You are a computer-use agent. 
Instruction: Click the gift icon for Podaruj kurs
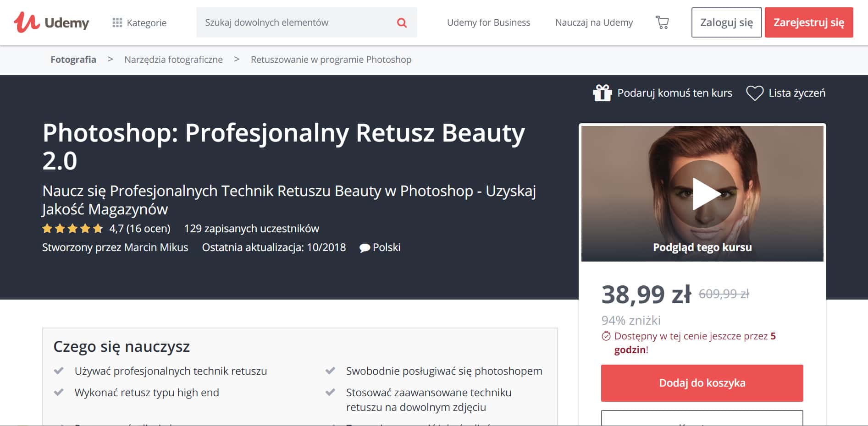602,93
